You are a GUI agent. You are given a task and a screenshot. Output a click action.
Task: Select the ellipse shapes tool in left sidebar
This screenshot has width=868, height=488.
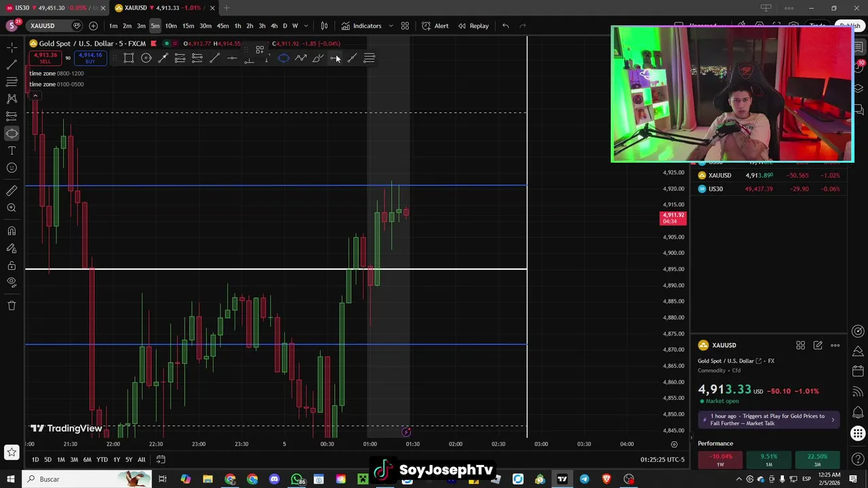coord(12,134)
